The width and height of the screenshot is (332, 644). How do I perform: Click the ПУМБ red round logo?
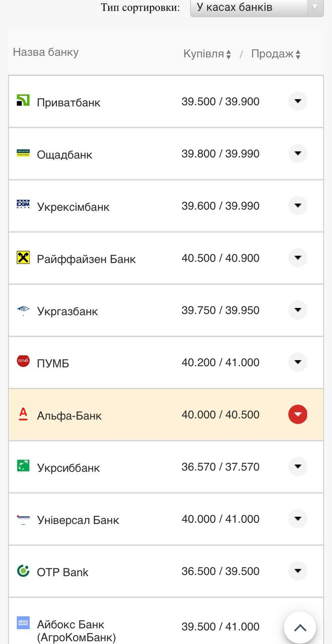(23, 361)
